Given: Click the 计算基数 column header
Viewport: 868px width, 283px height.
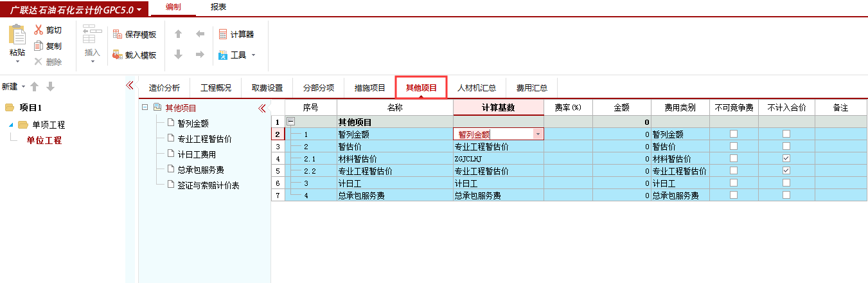Looking at the screenshot, I should [x=499, y=107].
